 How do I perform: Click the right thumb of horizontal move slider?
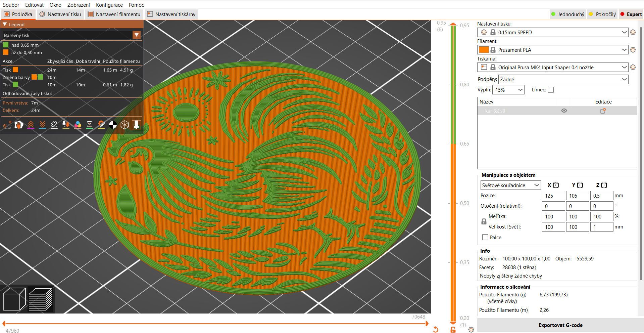427,324
